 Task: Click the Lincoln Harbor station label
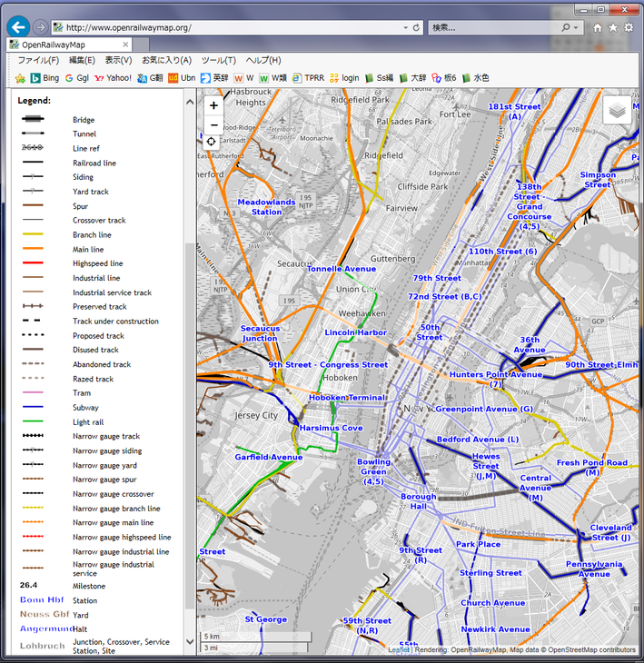tap(356, 332)
